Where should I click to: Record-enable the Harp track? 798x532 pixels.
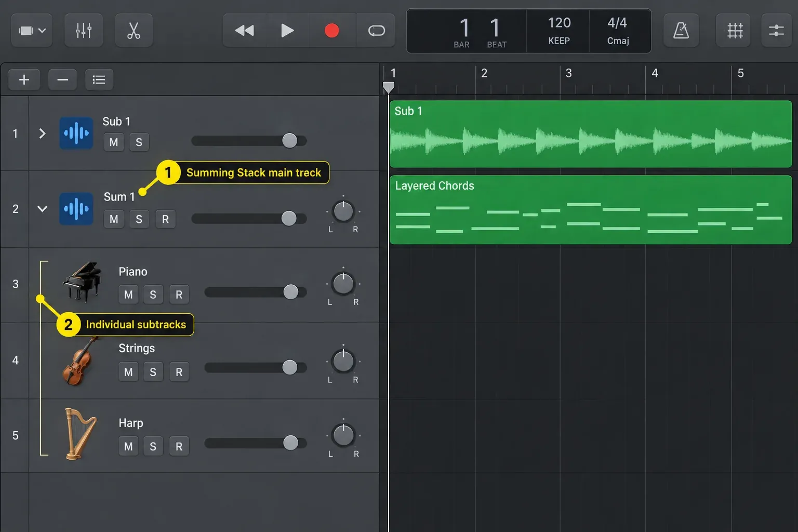click(x=179, y=446)
